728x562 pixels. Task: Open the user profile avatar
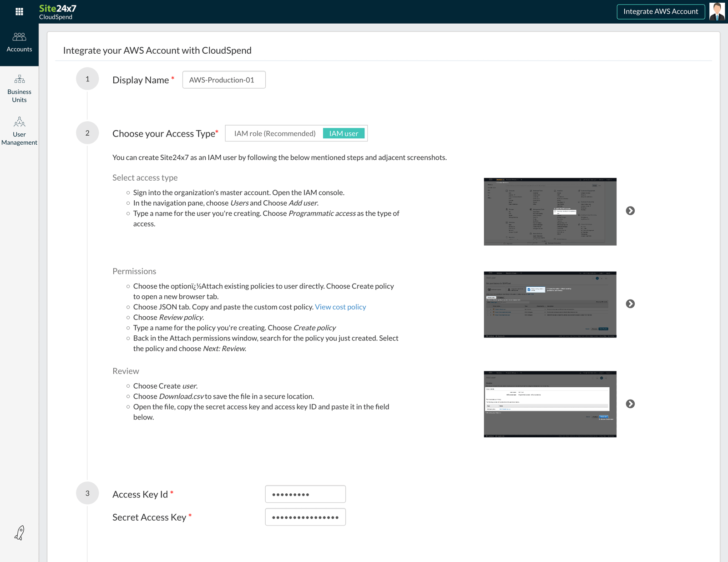717,12
